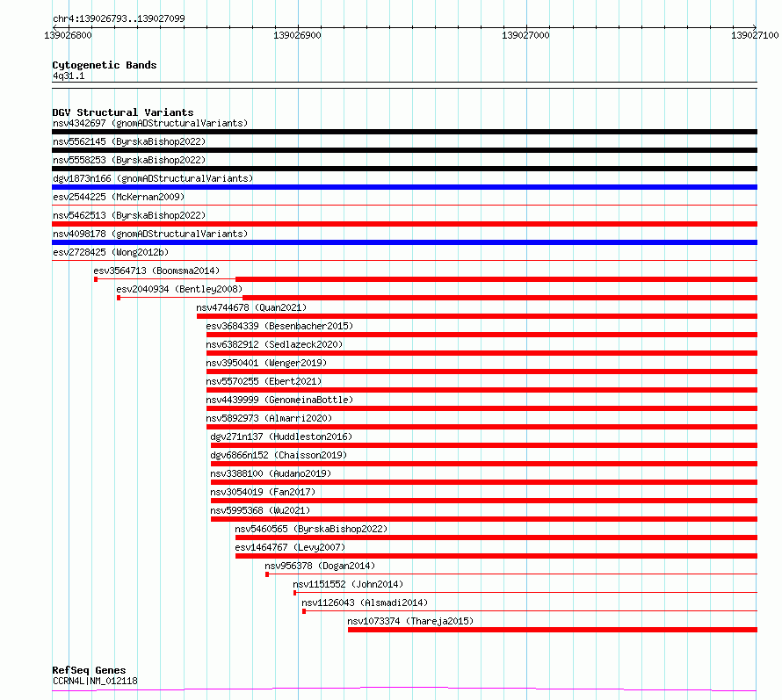The width and height of the screenshot is (782, 700).
Task: Click the red start marker of esv2040934
Action: point(119,298)
